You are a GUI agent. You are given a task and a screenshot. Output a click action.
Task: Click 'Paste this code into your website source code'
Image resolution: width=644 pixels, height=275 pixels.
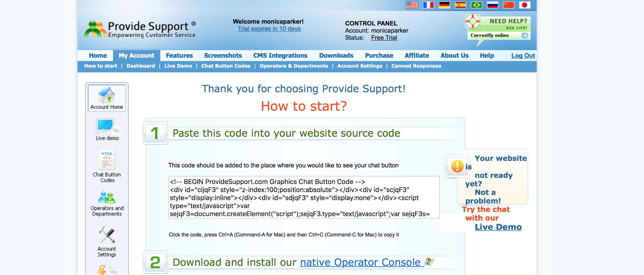(286, 133)
